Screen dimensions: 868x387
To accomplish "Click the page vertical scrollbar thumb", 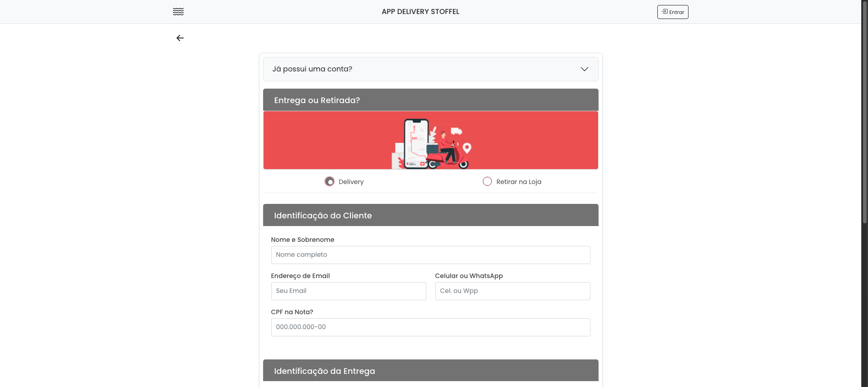I will (864, 113).
